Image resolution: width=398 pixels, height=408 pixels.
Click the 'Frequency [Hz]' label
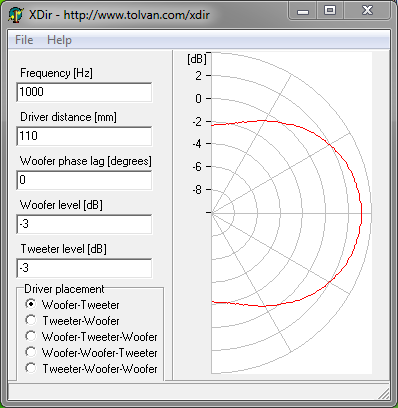[x=56, y=73]
